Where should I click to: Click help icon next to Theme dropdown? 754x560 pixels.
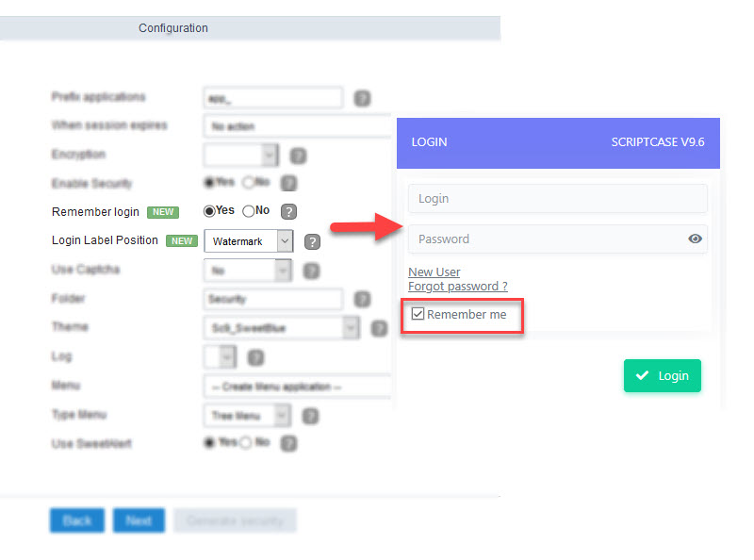point(379,329)
